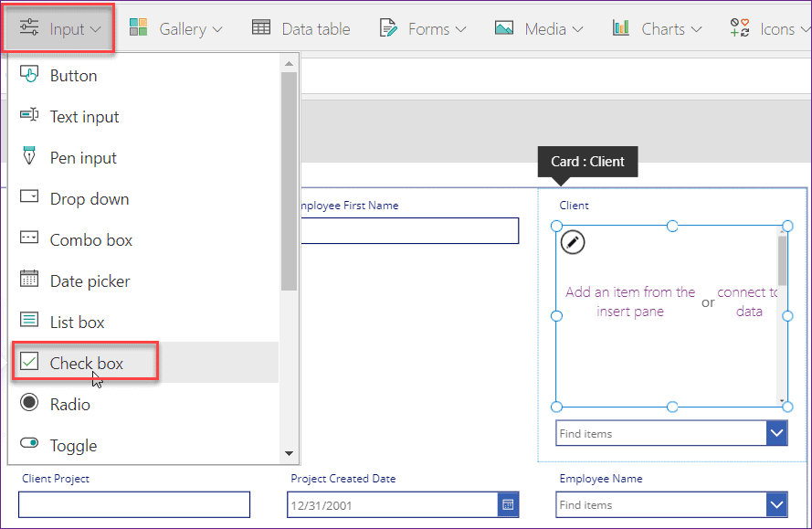Click inside the Client Project text field
This screenshot has width=812, height=529.
(133, 504)
